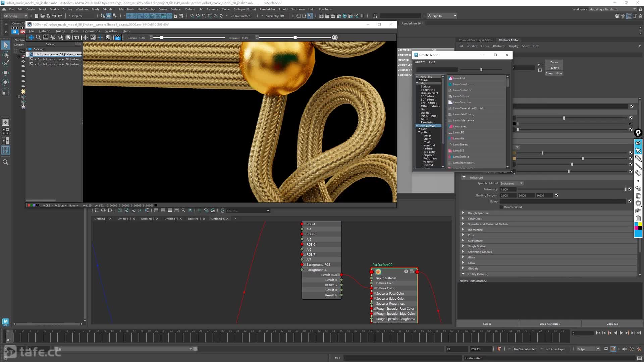
Task: Select the magnifier zoom tool in image viewer
Action: click(x=39, y=38)
